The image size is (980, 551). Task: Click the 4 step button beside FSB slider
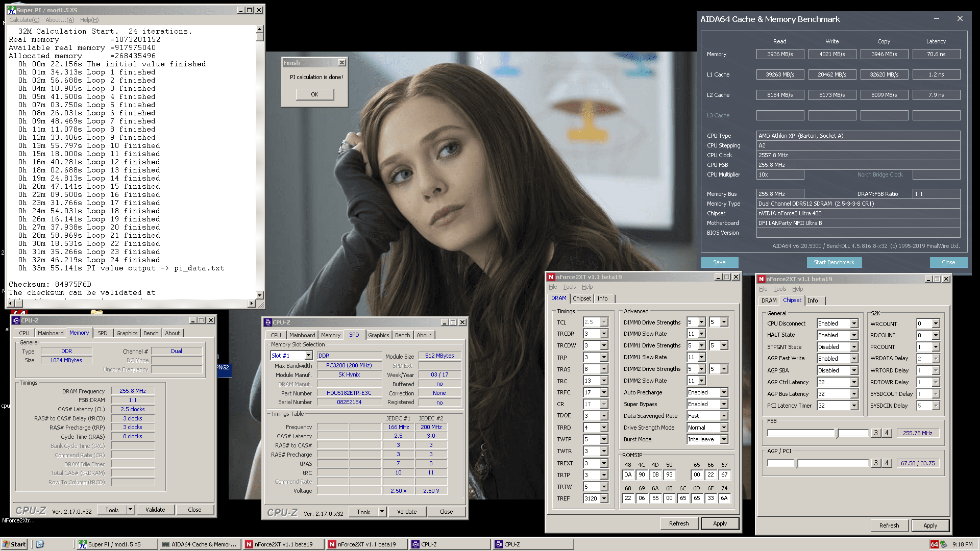(x=887, y=433)
